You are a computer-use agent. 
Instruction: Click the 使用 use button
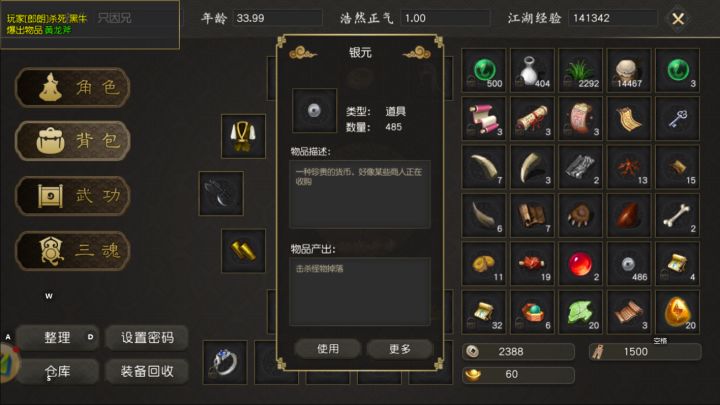[x=328, y=349]
